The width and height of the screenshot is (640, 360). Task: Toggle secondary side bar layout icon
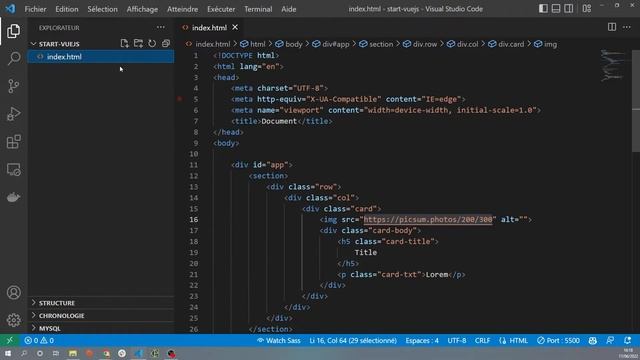569,9
